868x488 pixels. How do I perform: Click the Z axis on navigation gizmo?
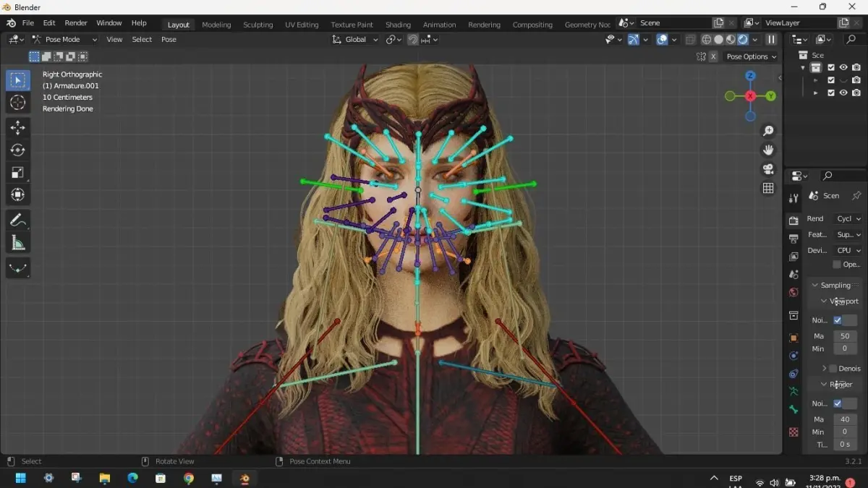pos(750,75)
